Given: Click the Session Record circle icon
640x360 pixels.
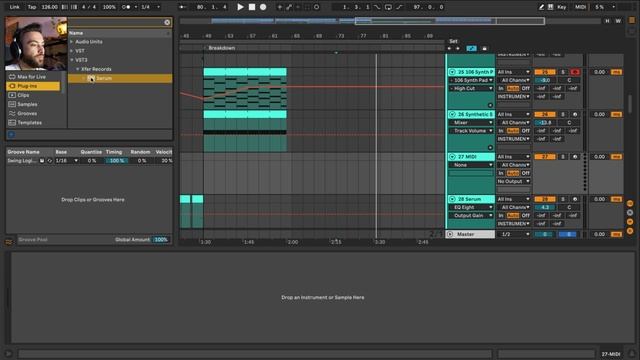Looking at the screenshot, I should point(316,7).
